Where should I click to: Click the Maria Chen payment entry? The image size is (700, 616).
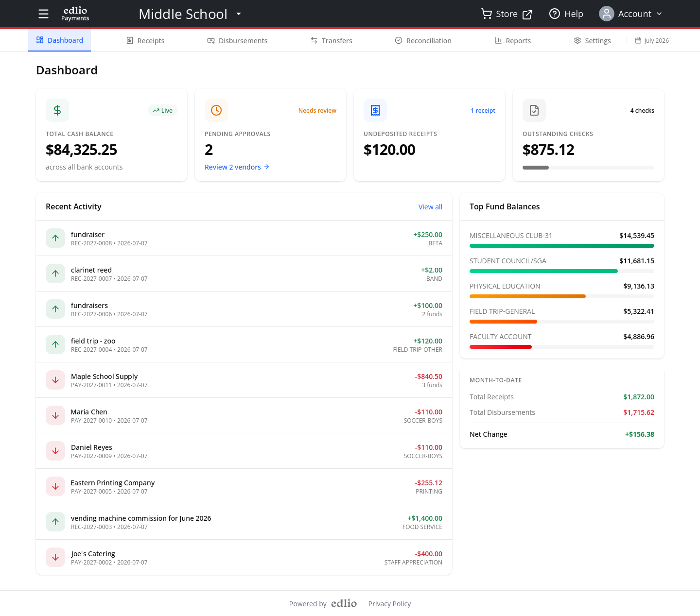click(244, 415)
